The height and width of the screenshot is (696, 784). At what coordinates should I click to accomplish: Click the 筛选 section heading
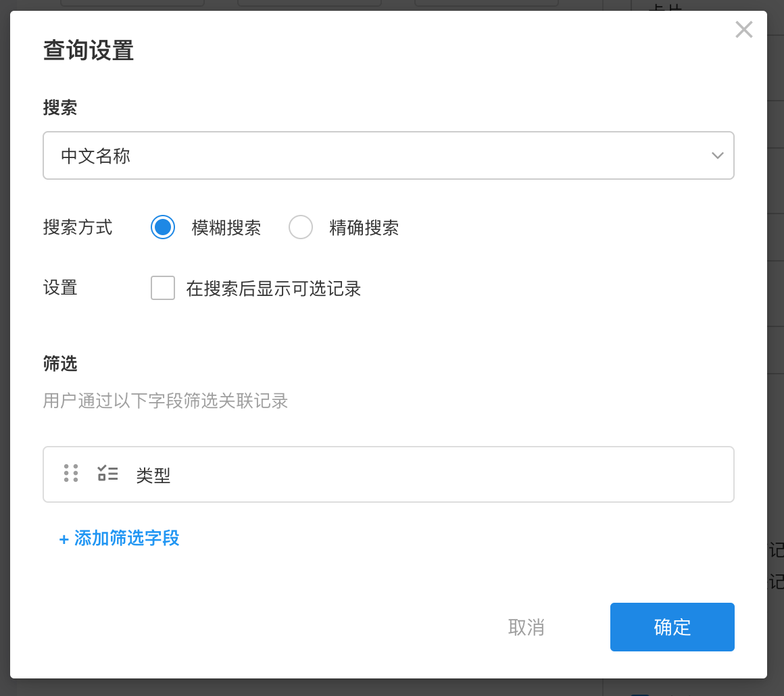click(x=60, y=364)
